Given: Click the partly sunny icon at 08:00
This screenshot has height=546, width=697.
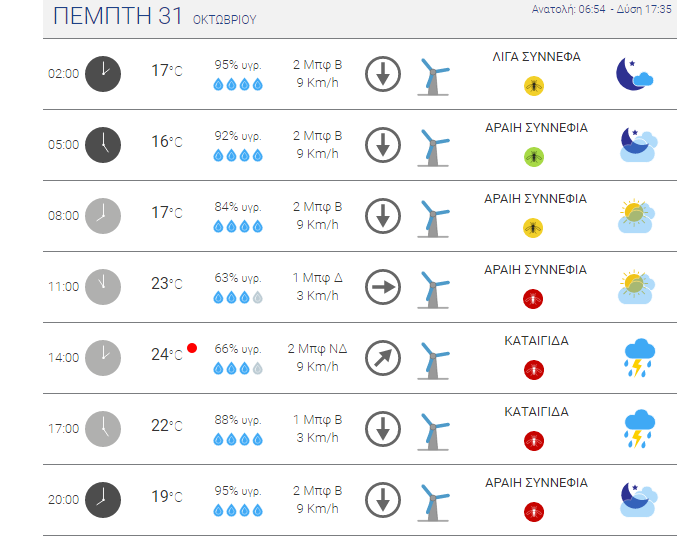Looking at the screenshot, I should [x=637, y=216].
